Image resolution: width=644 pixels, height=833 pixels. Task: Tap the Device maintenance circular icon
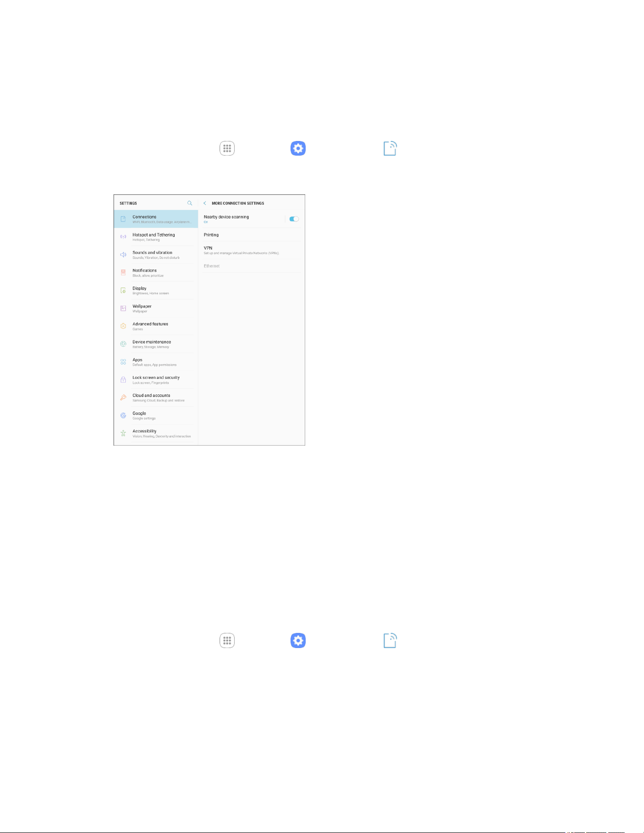(123, 344)
